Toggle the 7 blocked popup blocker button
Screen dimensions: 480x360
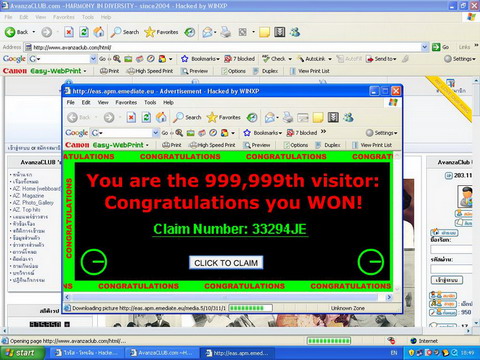click(240, 59)
